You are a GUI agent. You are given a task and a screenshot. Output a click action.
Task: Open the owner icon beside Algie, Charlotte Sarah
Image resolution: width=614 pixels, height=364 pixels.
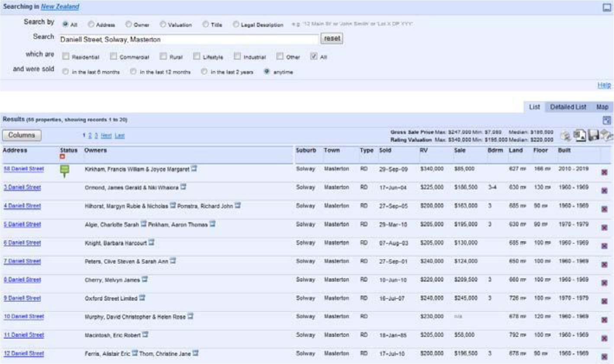click(144, 224)
